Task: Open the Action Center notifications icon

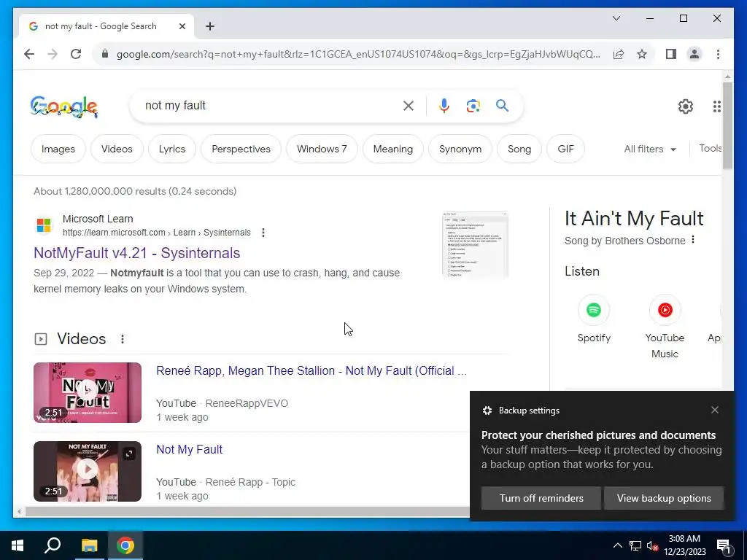Action: coord(724,545)
